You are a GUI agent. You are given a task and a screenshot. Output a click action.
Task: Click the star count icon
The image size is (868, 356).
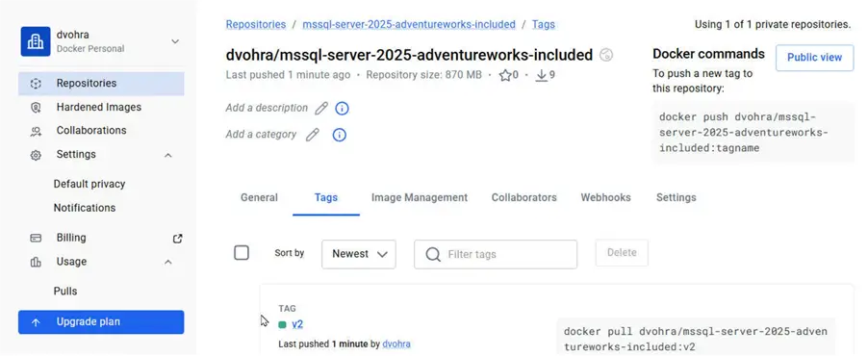tap(505, 75)
